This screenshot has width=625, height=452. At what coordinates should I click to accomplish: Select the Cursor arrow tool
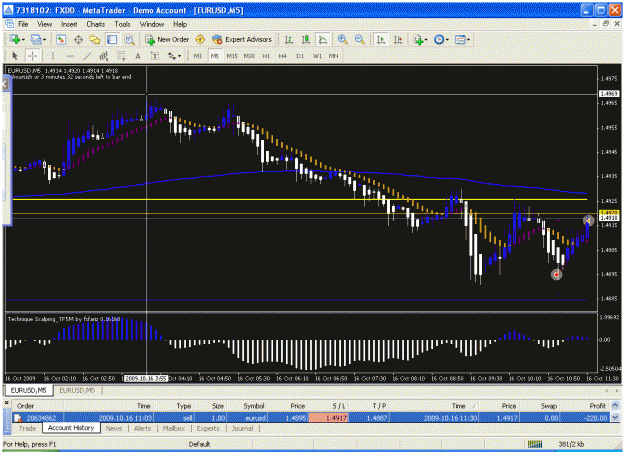[15, 56]
